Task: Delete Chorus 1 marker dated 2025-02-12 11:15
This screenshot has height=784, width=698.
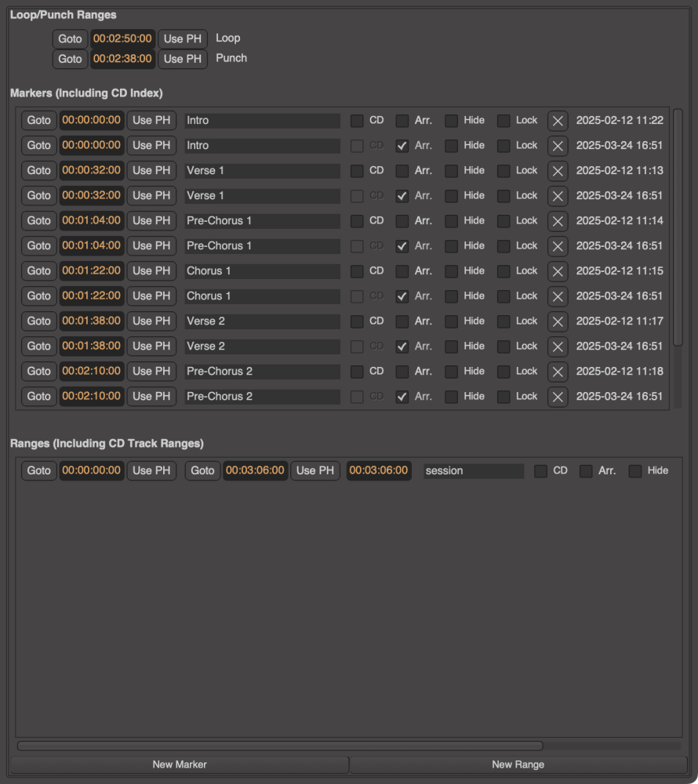Action: [x=558, y=271]
